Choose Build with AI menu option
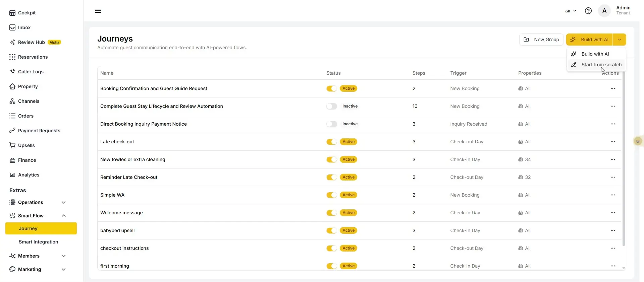 coord(596,54)
